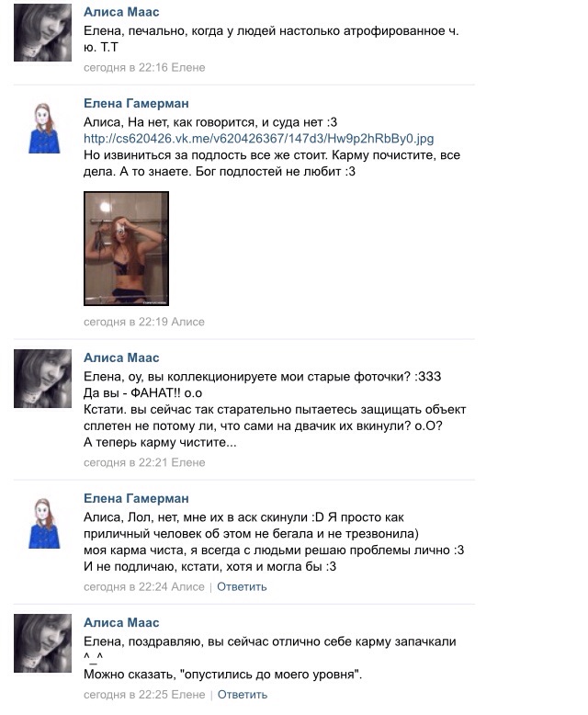Click 'Алисе' recipient next to 22:19
The image size is (588, 715).
coord(187,322)
